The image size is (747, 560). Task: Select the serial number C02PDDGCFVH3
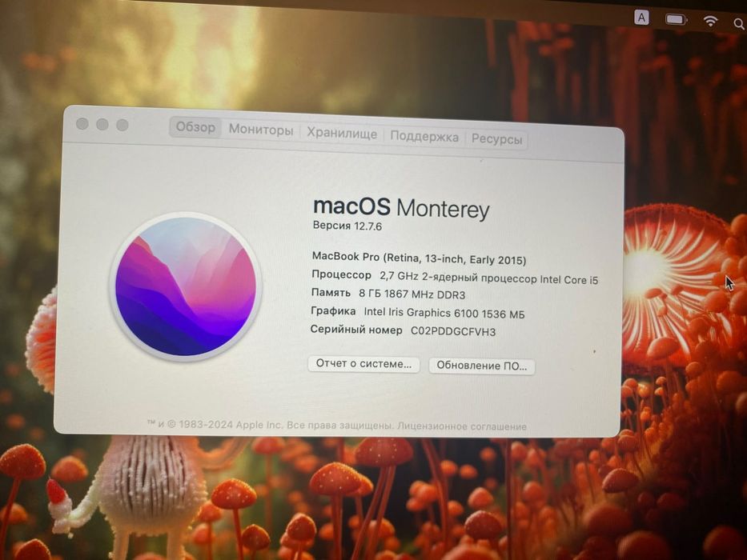point(453,331)
